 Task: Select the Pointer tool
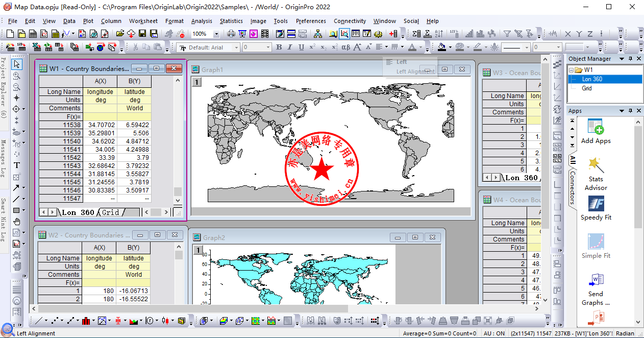(x=17, y=64)
